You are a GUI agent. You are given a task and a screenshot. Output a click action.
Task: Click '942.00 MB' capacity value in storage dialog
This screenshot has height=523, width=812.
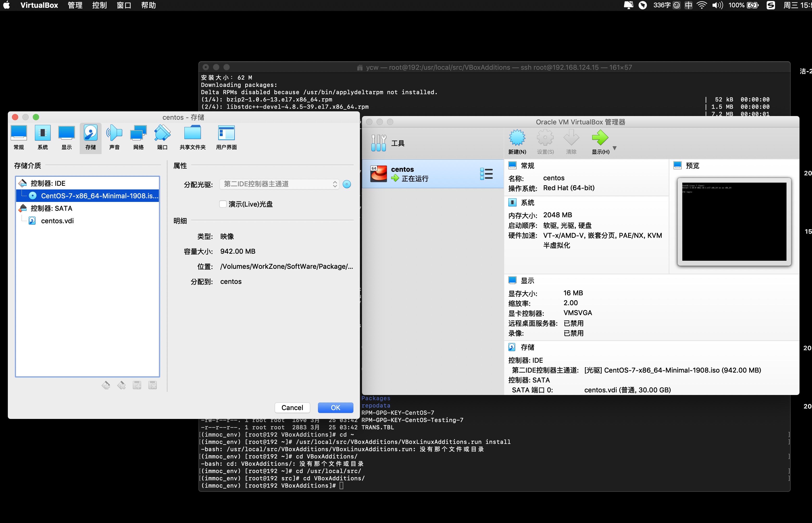click(x=238, y=251)
